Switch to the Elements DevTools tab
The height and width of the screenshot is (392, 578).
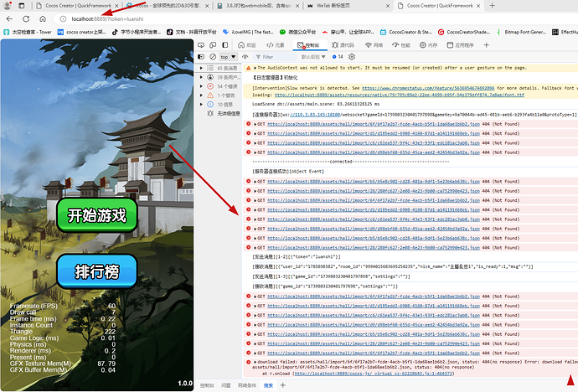click(276, 45)
